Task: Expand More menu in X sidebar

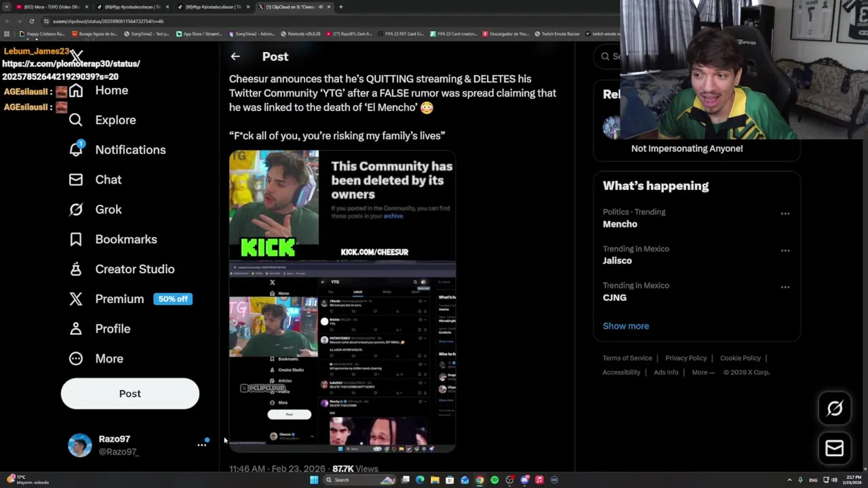Action: tap(96, 359)
